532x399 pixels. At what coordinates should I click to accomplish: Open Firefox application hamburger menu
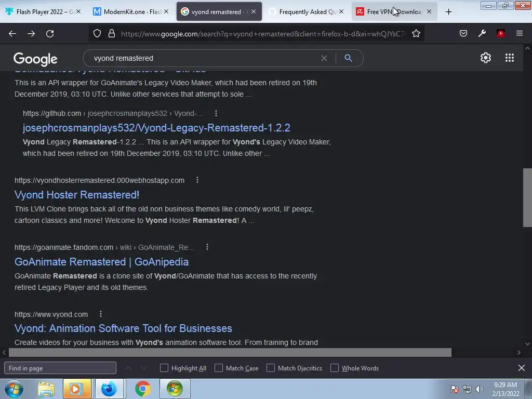click(520, 33)
